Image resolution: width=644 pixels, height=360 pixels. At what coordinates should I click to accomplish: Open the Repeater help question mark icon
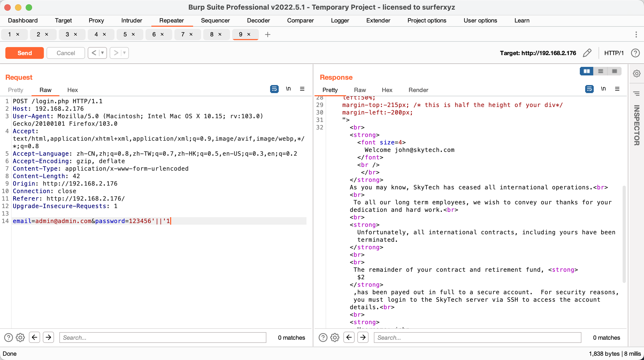click(635, 53)
